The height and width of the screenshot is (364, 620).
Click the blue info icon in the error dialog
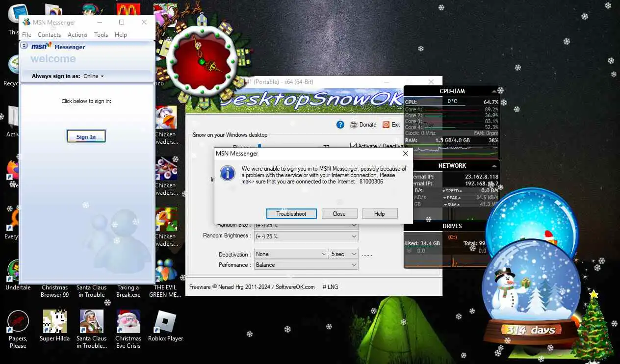tap(227, 173)
